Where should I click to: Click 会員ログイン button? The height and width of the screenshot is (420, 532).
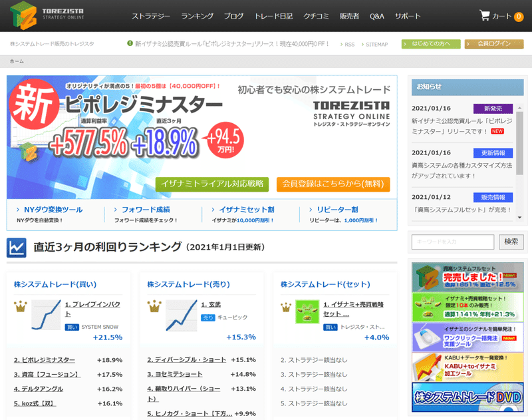pos(494,44)
